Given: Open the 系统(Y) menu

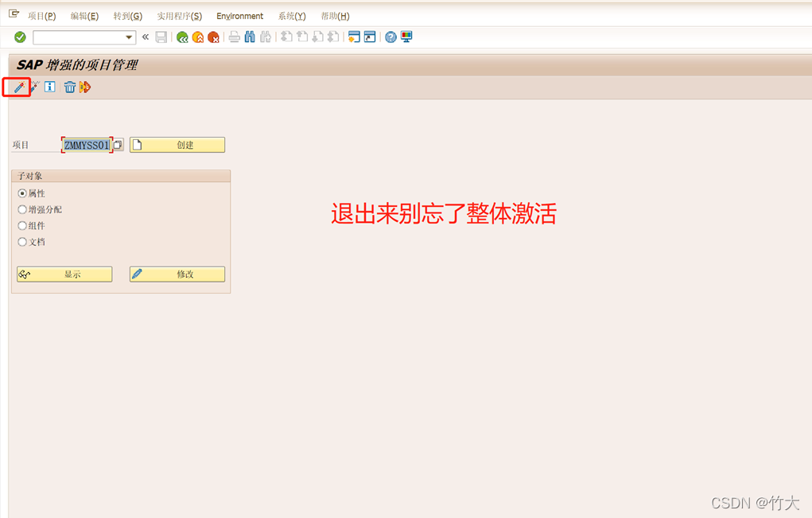Looking at the screenshot, I should click(292, 16).
